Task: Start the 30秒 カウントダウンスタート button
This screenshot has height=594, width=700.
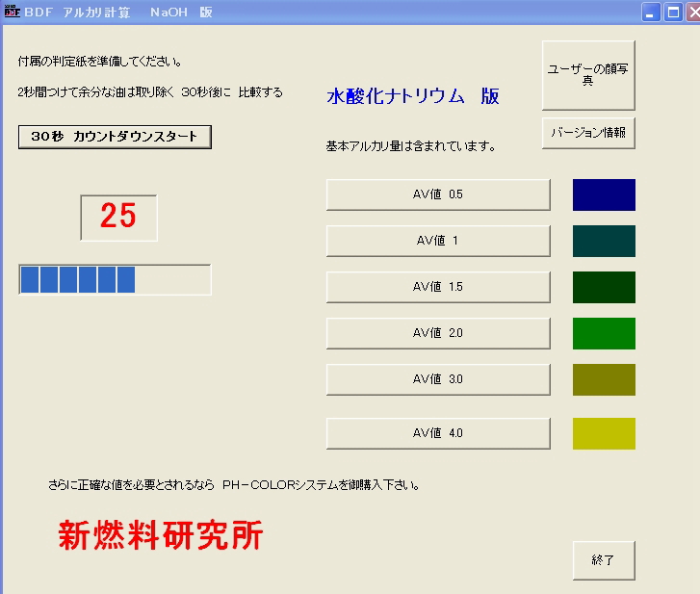Action: click(x=115, y=137)
